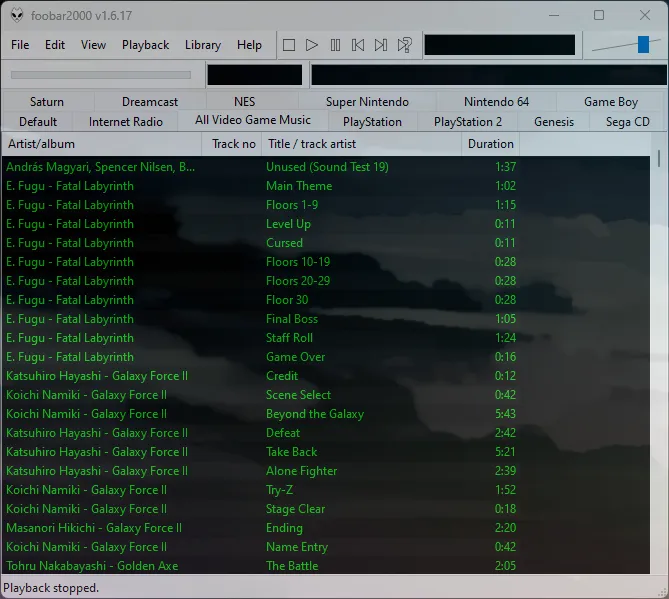
Task: Select the Genesis playlist tab
Action: pyautogui.click(x=554, y=122)
